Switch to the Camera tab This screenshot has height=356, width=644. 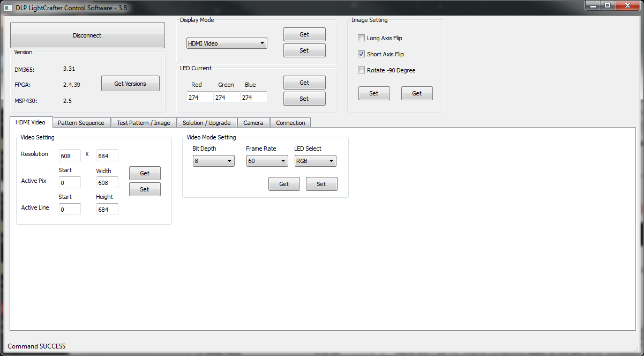coord(253,123)
